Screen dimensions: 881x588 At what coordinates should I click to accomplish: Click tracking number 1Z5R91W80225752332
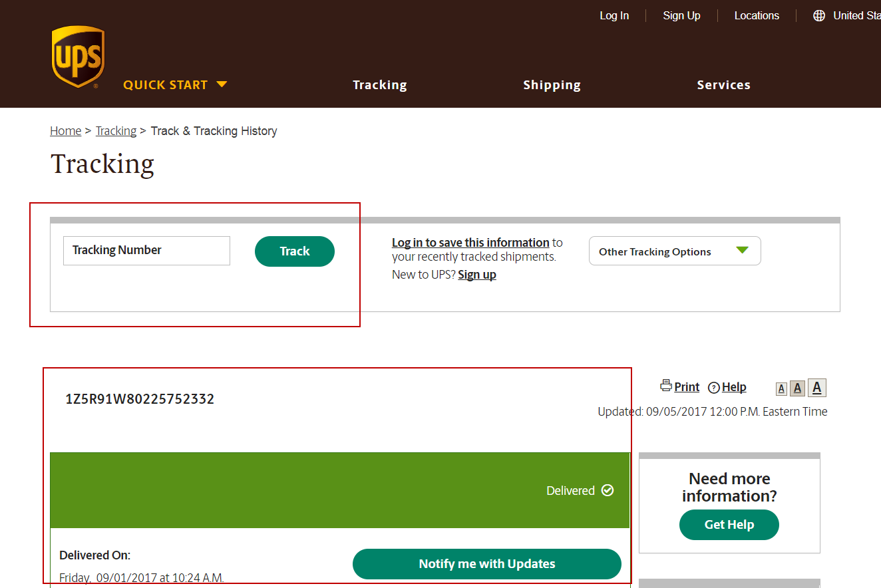coord(140,399)
